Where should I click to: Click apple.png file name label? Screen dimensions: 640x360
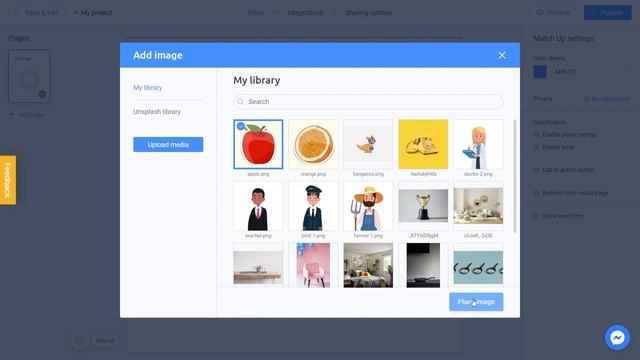258,174
